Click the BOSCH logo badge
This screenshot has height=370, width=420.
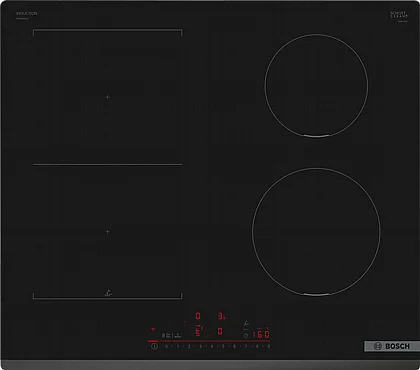pyautogui.click(x=392, y=346)
